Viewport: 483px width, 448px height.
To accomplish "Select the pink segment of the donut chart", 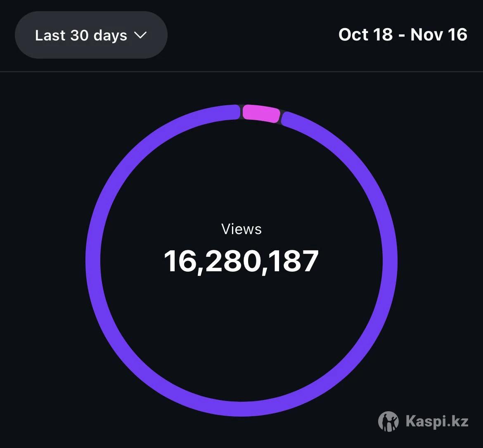I will point(261,113).
